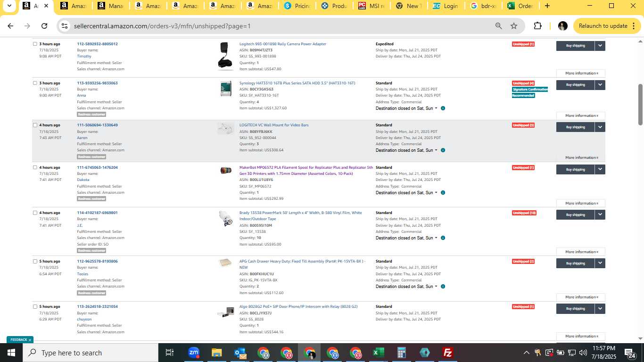Viewport: 644px width, 362px height.
Task: Expand Buy shipping dropdown for chuyeon's order
Action: 600,308
